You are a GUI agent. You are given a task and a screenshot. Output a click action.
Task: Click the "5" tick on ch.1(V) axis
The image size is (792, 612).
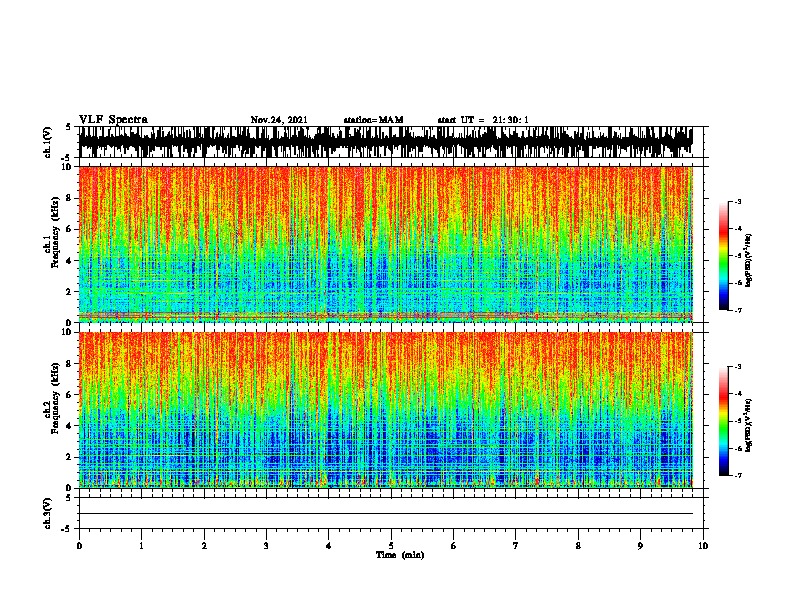point(70,127)
